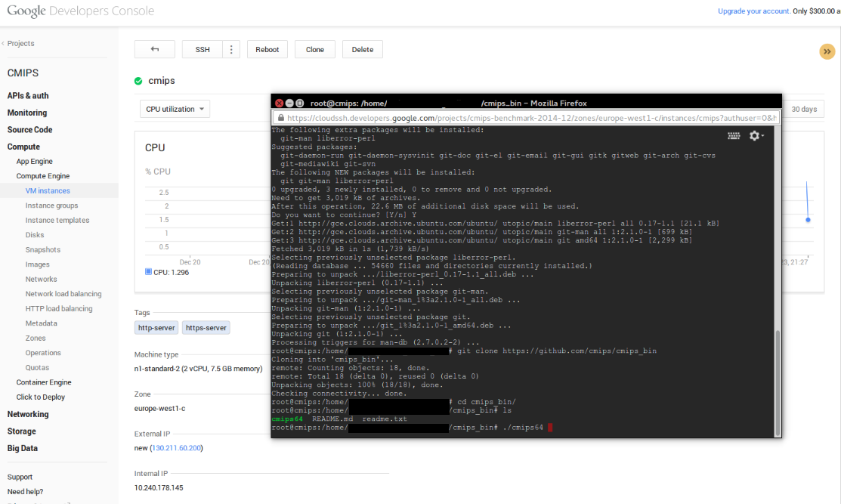This screenshot has width=841, height=504.
Task: Select the 30 days time range
Action: 804,109
